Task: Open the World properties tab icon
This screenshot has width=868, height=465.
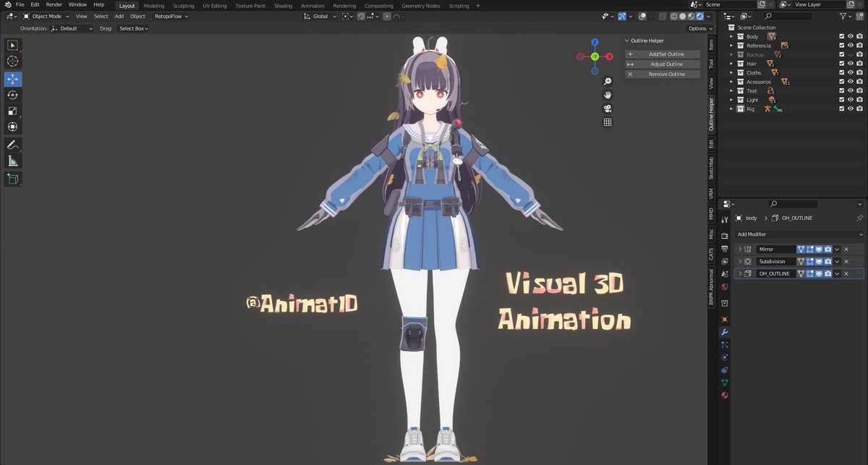Action: 725,287
